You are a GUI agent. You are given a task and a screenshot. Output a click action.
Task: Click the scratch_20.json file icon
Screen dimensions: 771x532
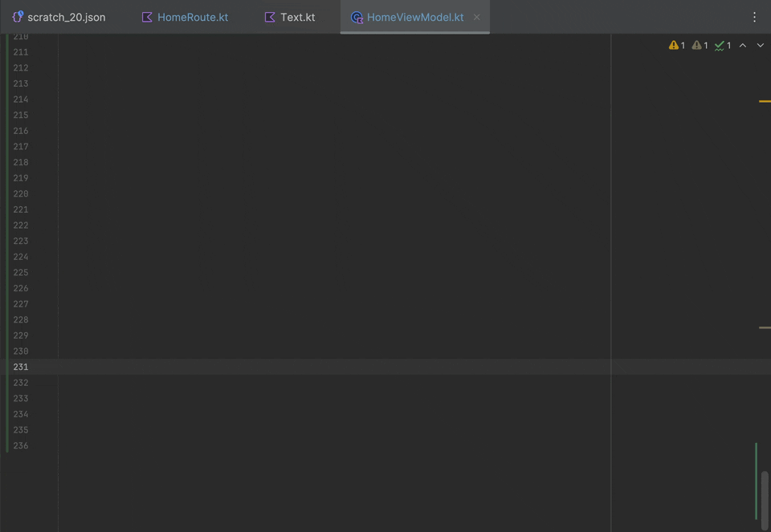point(18,17)
